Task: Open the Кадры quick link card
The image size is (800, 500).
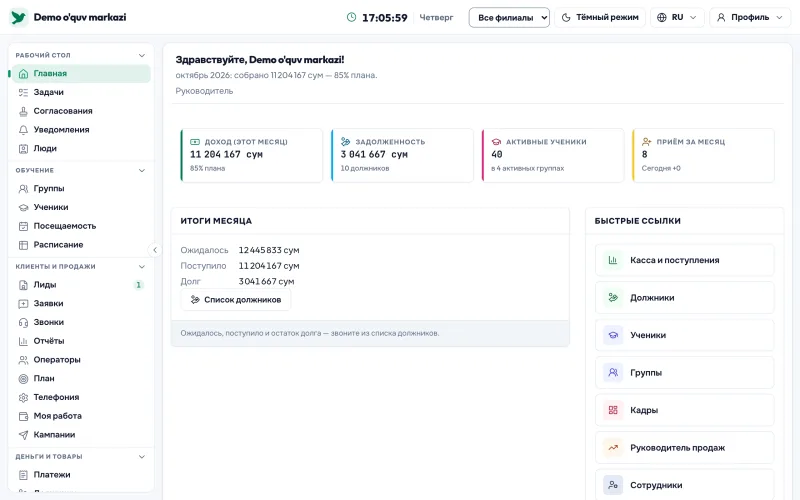Action: (x=685, y=410)
